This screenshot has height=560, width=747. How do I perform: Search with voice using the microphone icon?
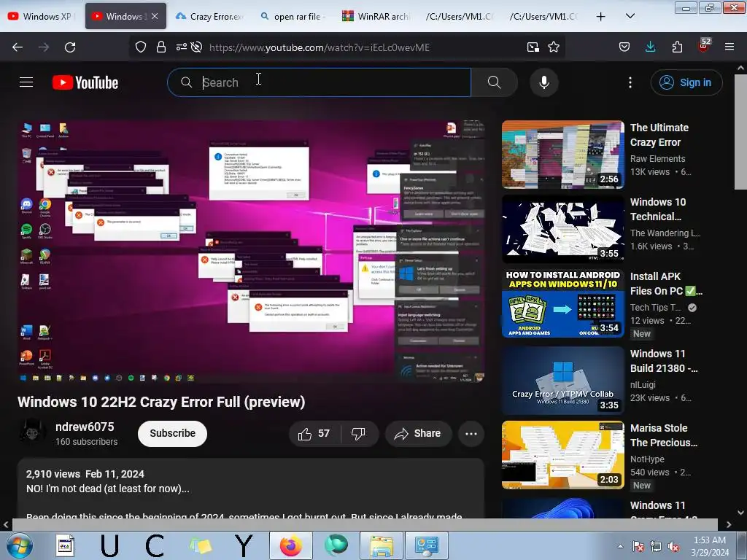click(544, 82)
